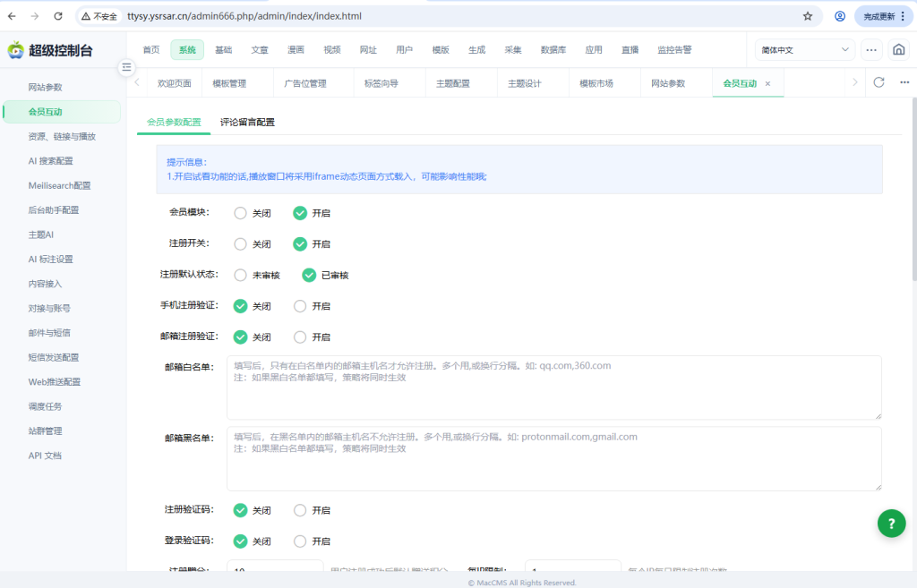The width and height of the screenshot is (917, 588).
Task: Click the browser address bar URL
Action: (244, 16)
